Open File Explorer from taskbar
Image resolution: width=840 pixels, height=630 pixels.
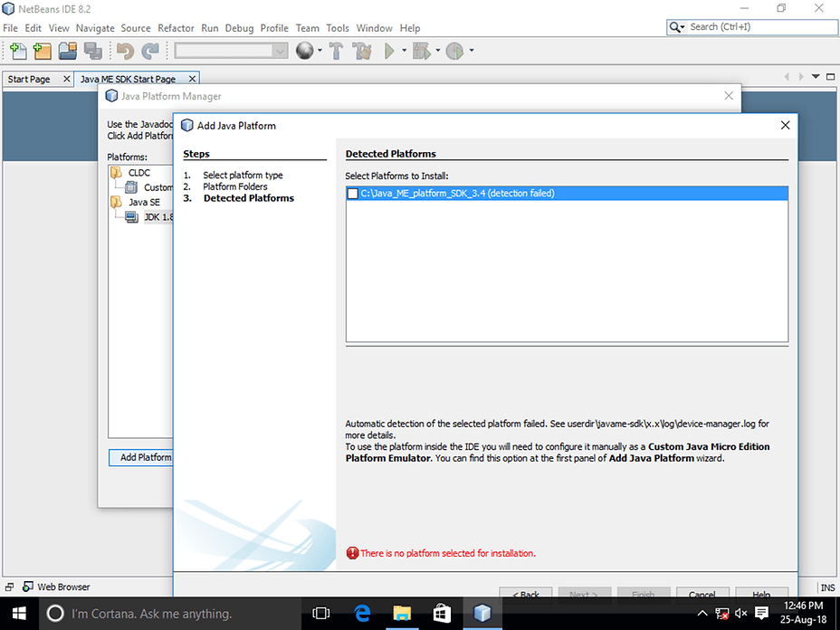coord(402,614)
